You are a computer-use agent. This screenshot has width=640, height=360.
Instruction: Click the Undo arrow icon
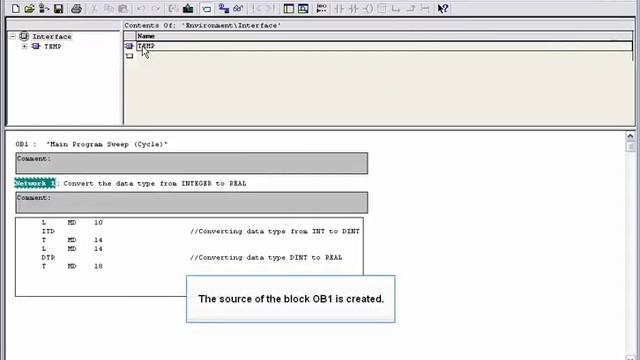(x=141, y=9)
